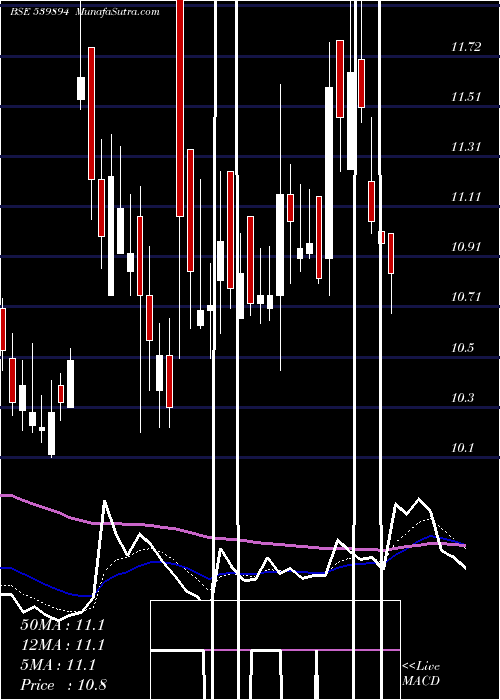Viewport: 500px width, 700px height.
Task: Click the 10.1 price axis label
Action: tap(462, 448)
